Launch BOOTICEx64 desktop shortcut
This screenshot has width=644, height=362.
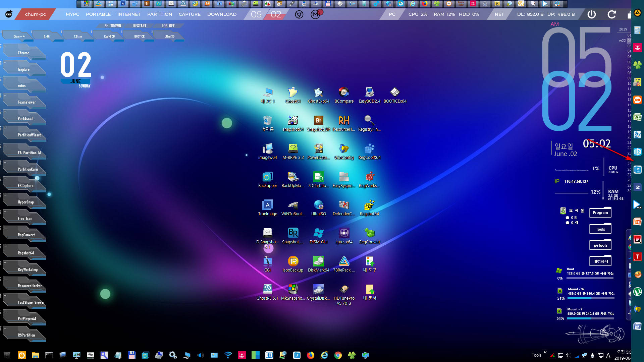click(395, 95)
